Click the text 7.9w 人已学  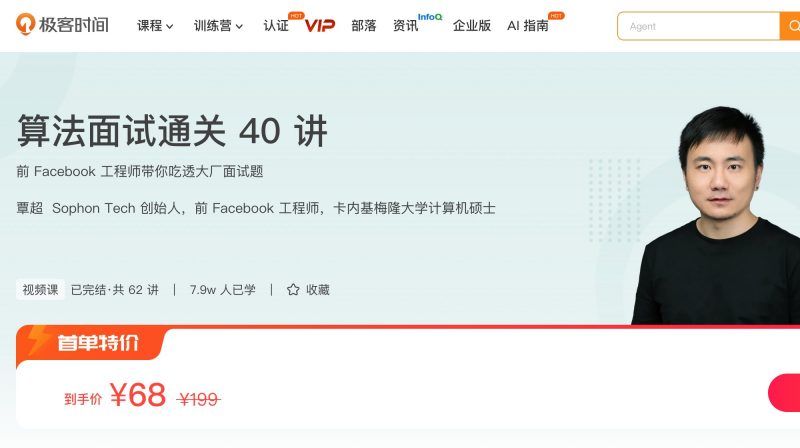[222, 290]
